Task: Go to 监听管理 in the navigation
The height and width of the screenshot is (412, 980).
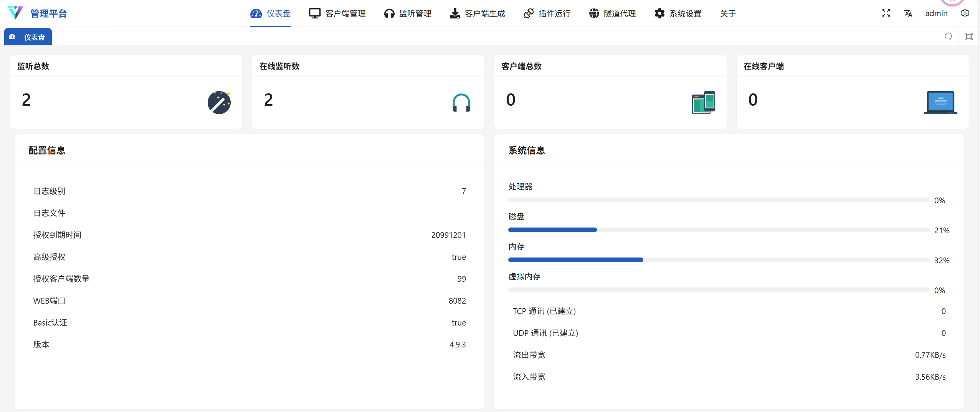Action: (x=408, y=13)
